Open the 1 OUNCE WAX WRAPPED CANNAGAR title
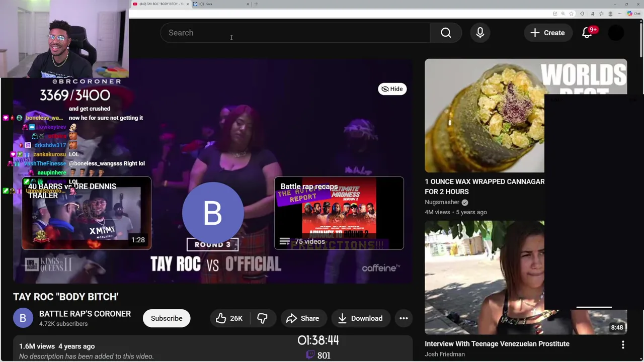Viewport: 644px width, 362px height. (x=485, y=187)
